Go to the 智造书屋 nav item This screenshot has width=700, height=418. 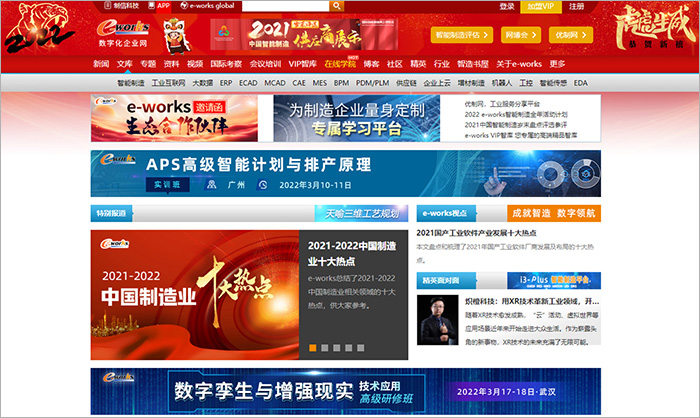(x=473, y=64)
